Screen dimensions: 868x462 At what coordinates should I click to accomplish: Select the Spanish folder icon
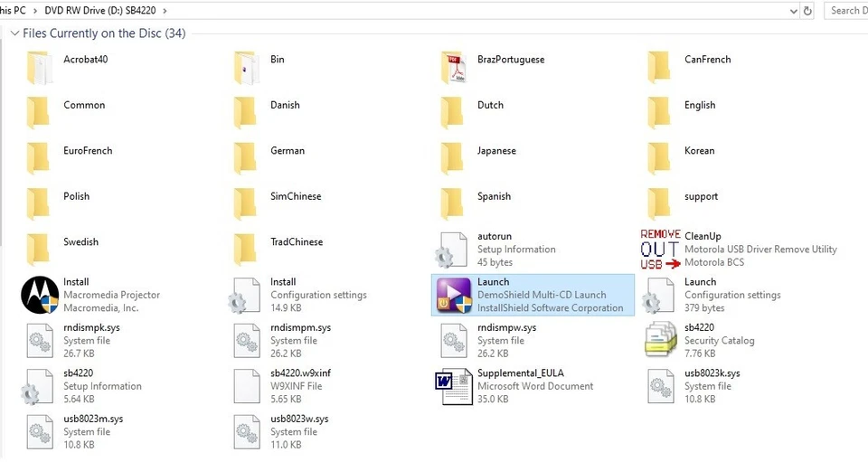[452, 203]
